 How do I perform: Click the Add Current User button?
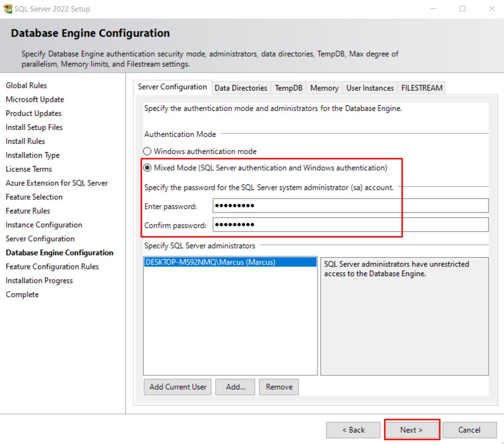178,387
